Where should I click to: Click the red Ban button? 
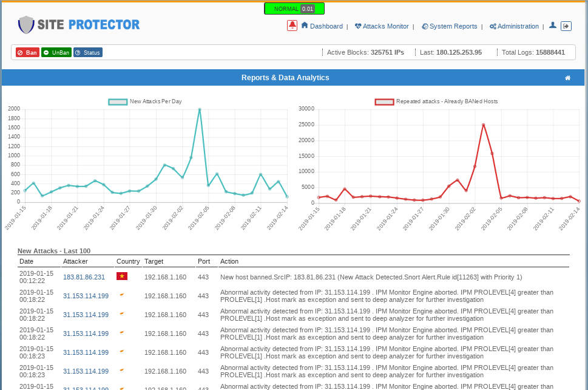click(28, 53)
